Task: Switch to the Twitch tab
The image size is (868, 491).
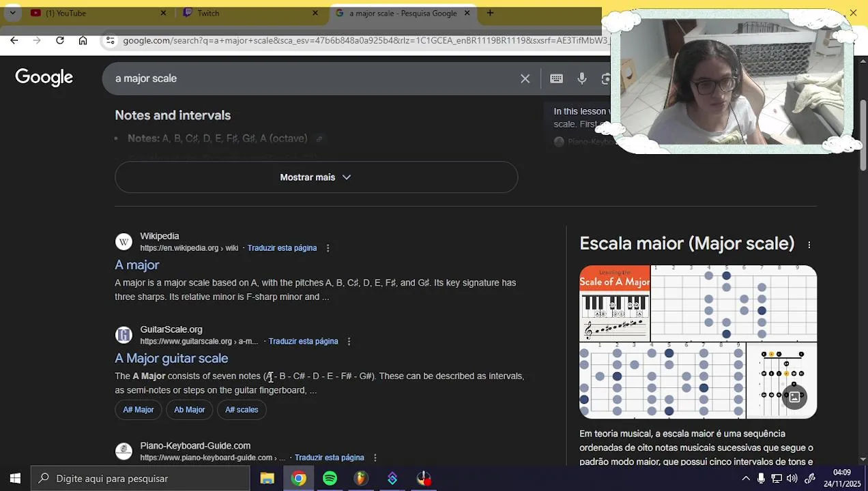Action: (249, 13)
